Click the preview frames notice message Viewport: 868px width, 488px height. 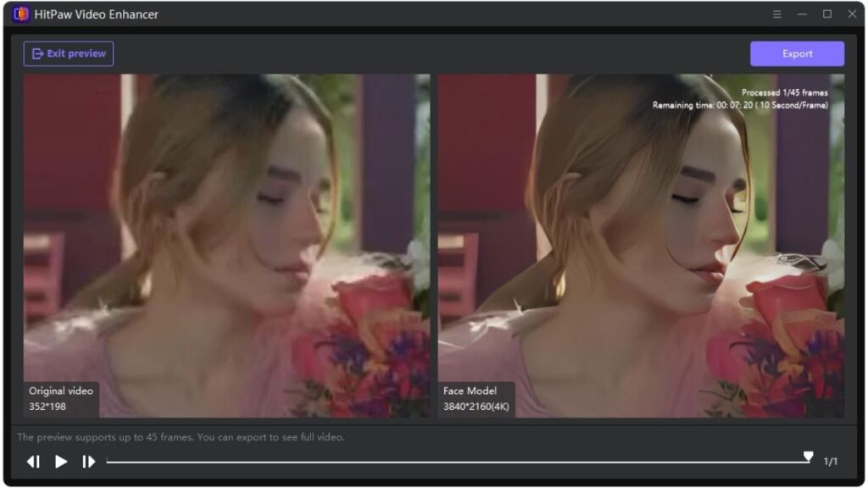184,437
